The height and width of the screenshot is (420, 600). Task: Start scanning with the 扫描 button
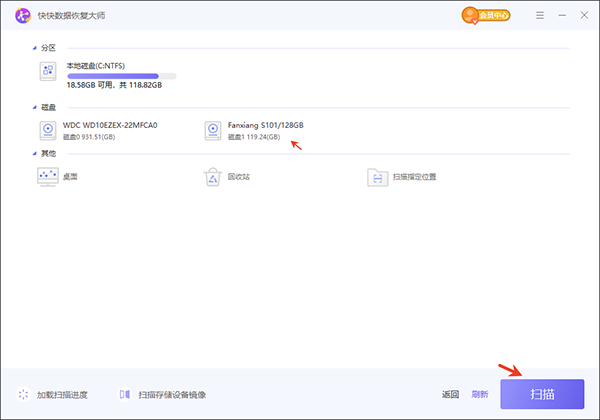click(542, 394)
